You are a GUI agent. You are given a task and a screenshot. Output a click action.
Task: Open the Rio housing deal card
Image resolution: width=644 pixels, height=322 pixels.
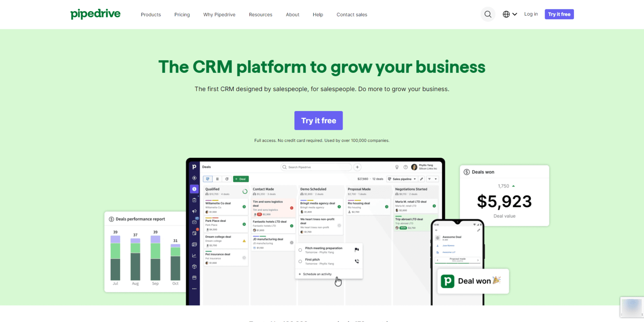pos(368,206)
